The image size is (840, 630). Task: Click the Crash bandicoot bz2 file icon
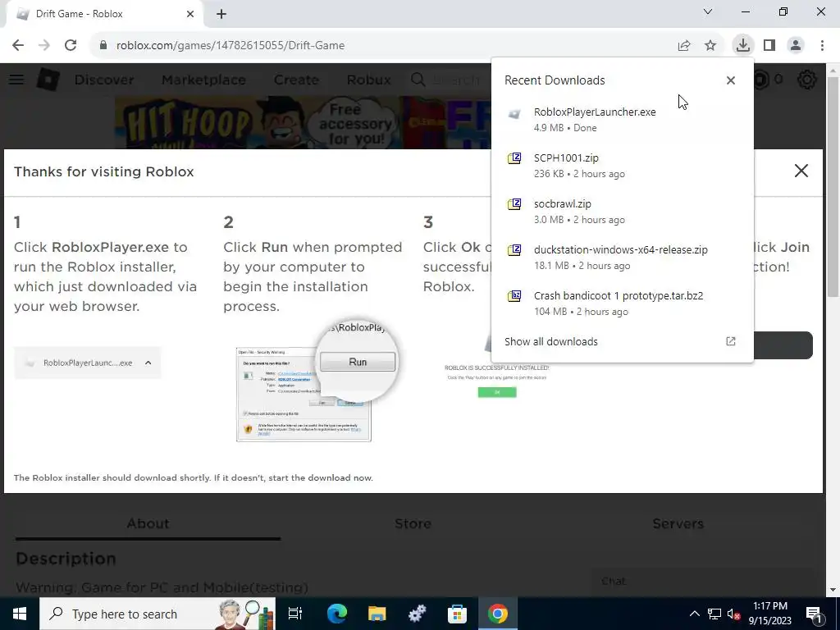click(514, 296)
